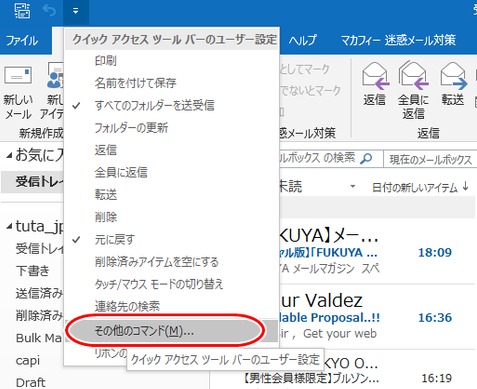The image size is (477, 389).
Task: Open the 下書き folder
Action: pos(32,270)
